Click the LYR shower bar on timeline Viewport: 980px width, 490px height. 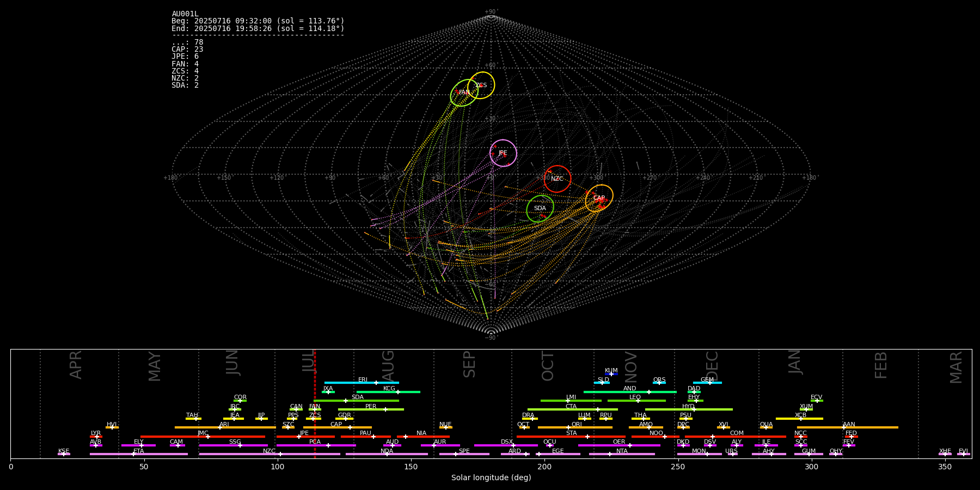pos(96,436)
